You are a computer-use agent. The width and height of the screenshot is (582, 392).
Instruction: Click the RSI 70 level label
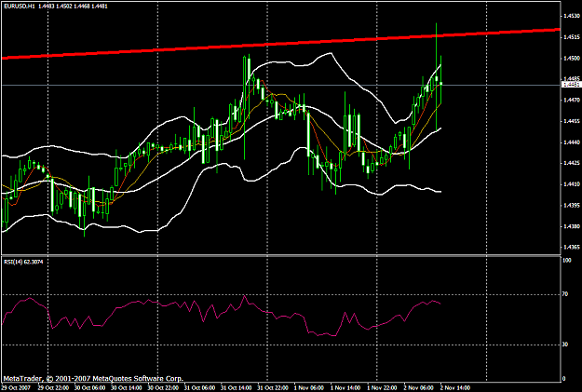565,294
